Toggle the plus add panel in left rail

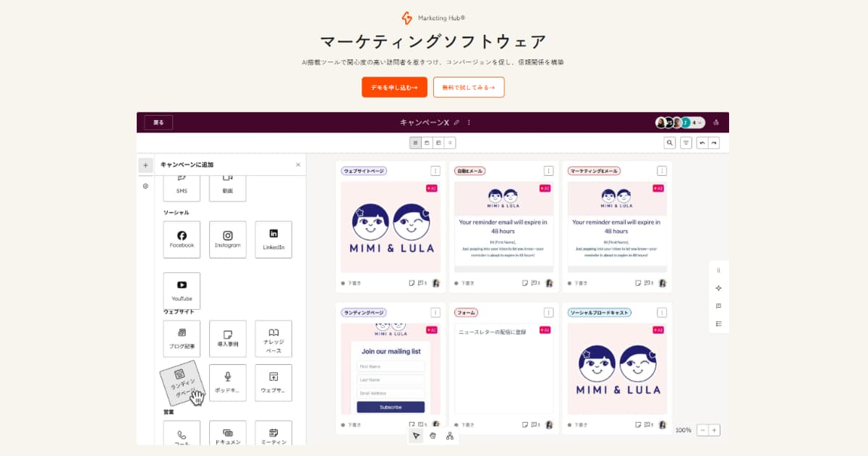tap(145, 165)
